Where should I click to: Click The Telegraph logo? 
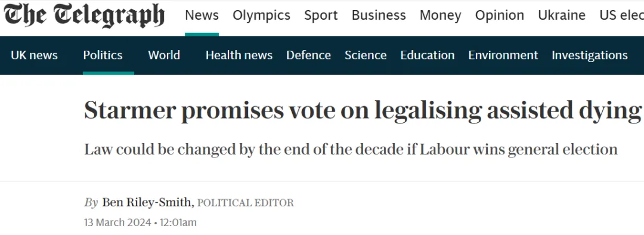pos(84,16)
